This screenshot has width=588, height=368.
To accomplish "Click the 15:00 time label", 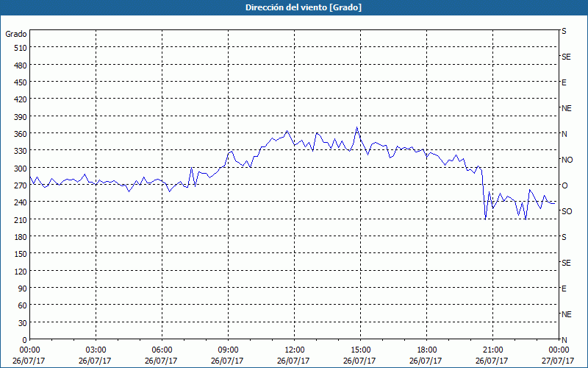I will click(360, 350).
